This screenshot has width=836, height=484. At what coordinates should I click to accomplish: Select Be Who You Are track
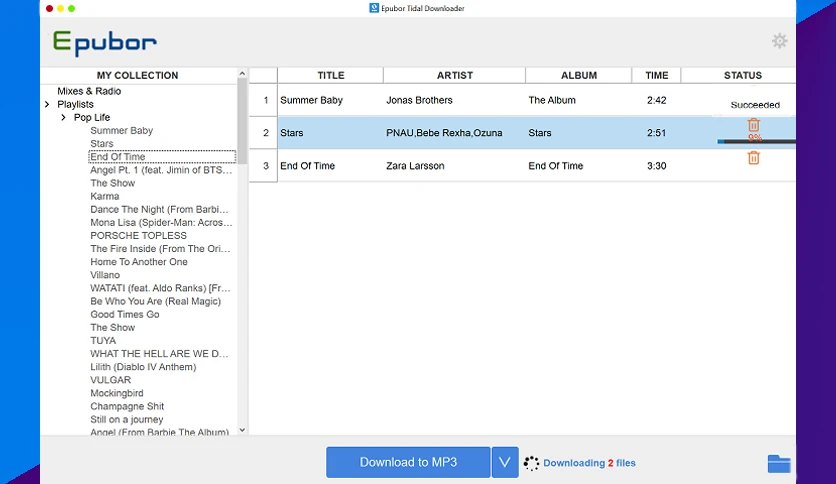tap(155, 301)
